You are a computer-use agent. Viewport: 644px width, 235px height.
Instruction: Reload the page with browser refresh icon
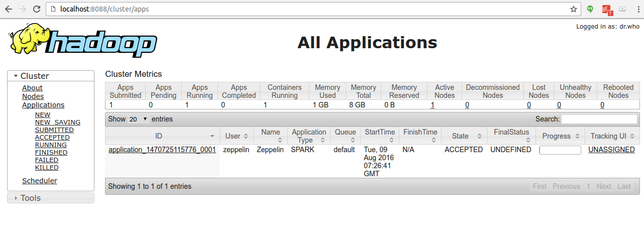(37, 9)
